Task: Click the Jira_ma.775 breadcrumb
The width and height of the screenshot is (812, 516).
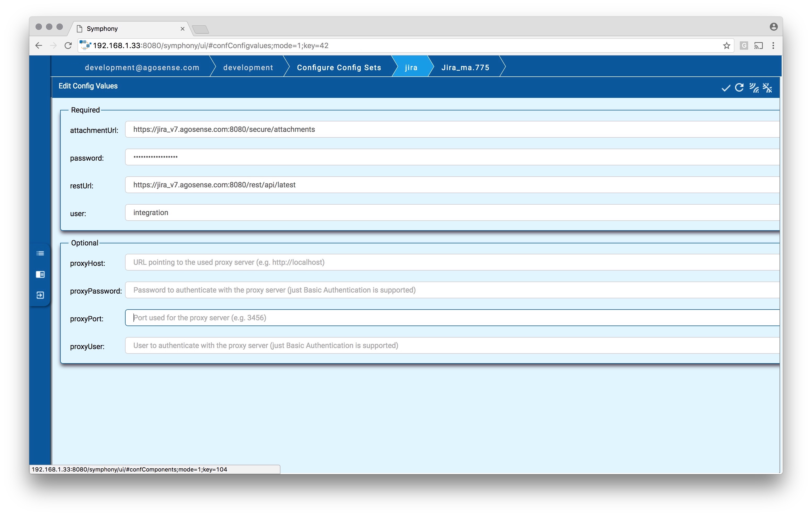Action: pos(465,68)
